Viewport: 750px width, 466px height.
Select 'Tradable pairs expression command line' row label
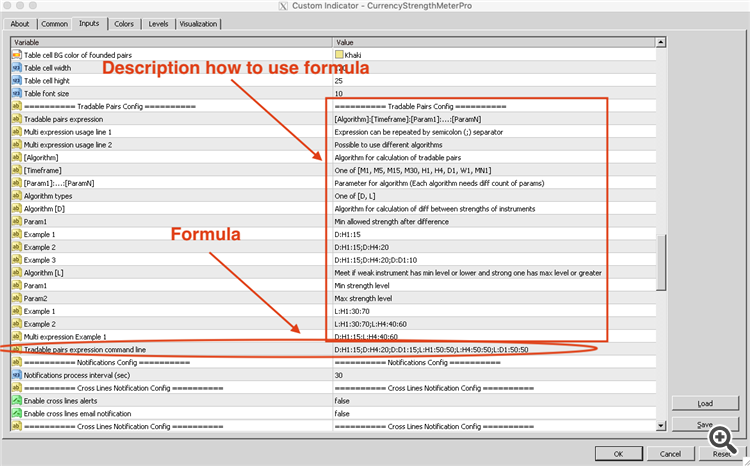pyautogui.click(x=85, y=350)
